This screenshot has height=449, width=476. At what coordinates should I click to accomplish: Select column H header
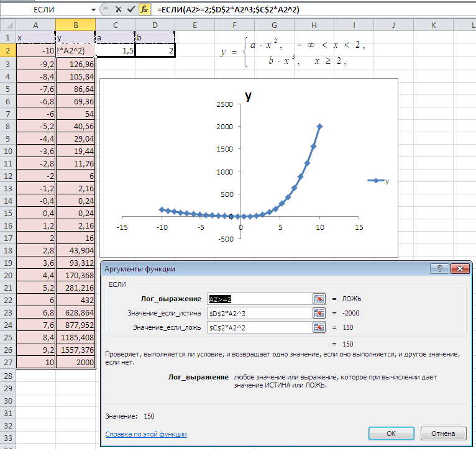(x=314, y=25)
